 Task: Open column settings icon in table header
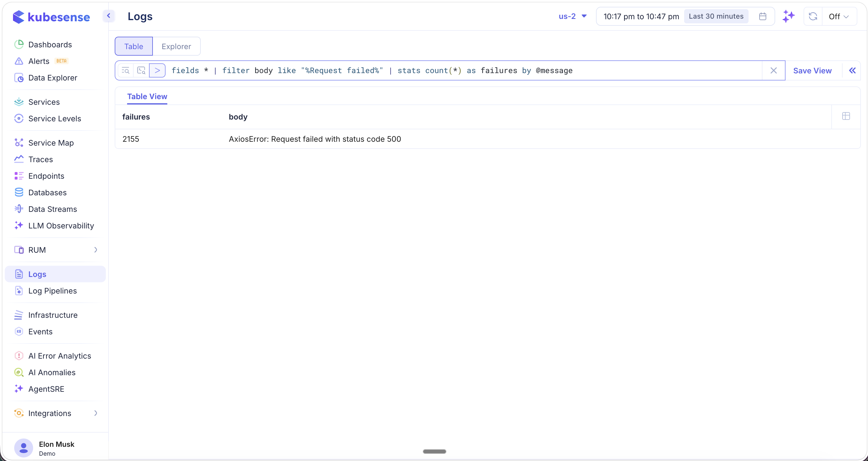pyautogui.click(x=846, y=116)
